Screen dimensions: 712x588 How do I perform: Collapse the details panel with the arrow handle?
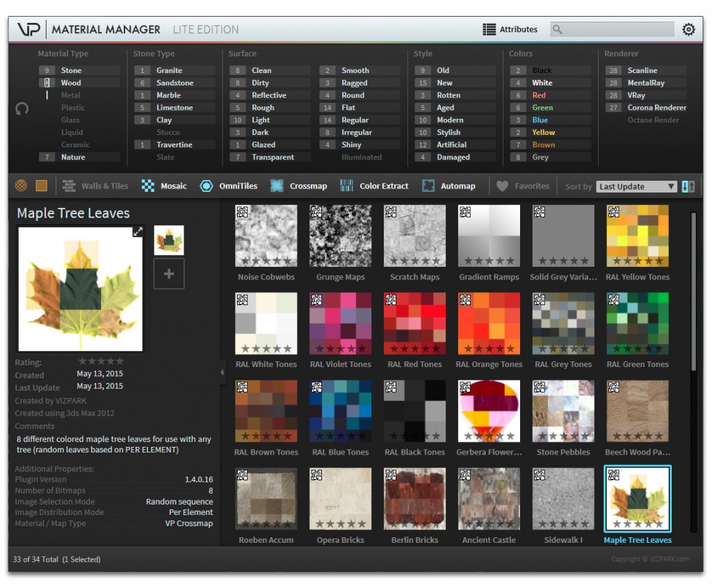222,373
